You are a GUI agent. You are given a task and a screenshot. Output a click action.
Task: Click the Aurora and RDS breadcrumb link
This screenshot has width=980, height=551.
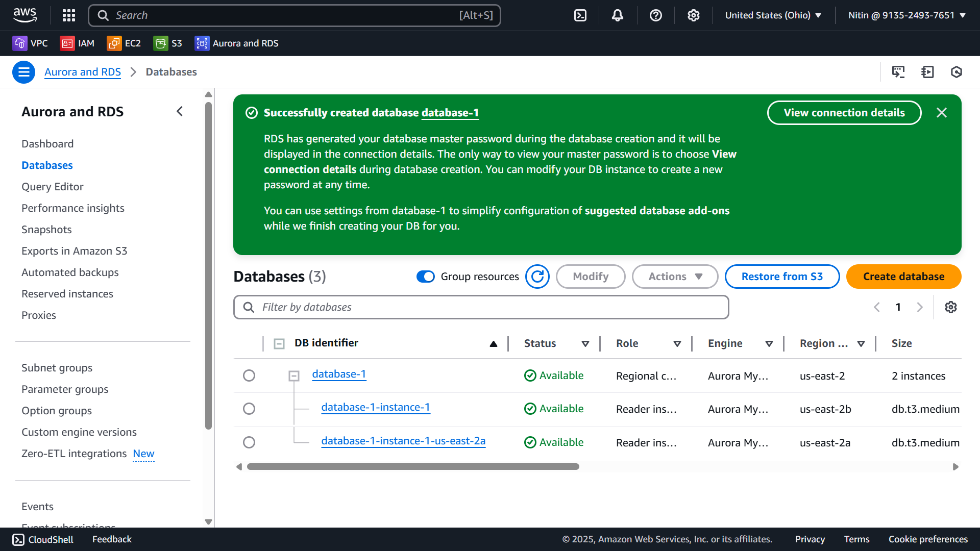click(x=83, y=72)
